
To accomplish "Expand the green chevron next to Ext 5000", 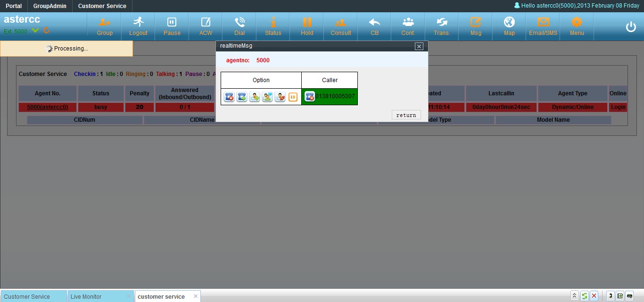I will coord(35,31).
